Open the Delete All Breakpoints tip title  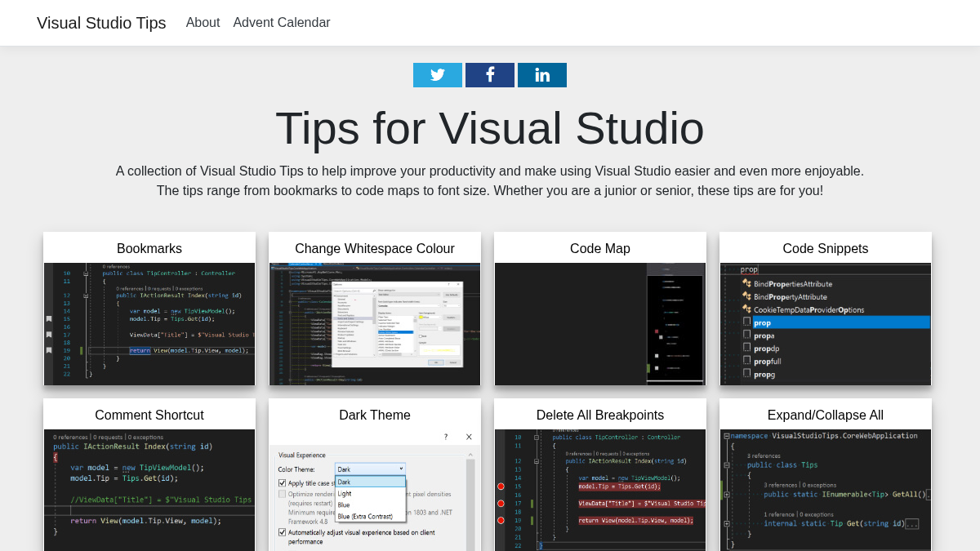600,415
